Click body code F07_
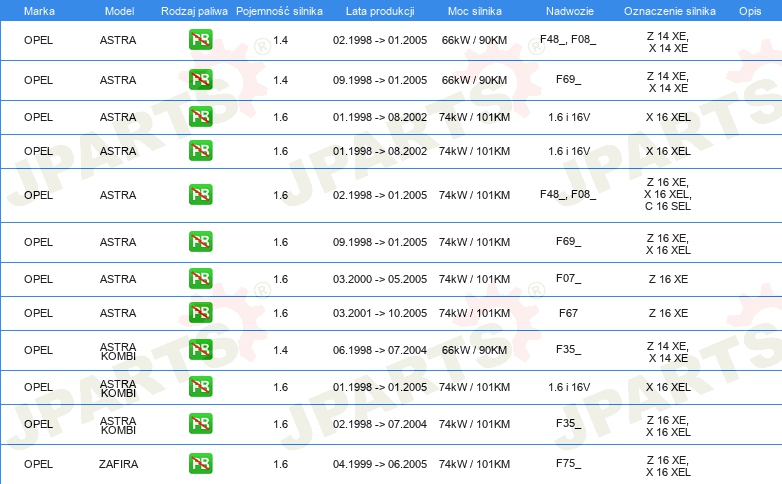This screenshot has width=782, height=484. click(569, 278)
